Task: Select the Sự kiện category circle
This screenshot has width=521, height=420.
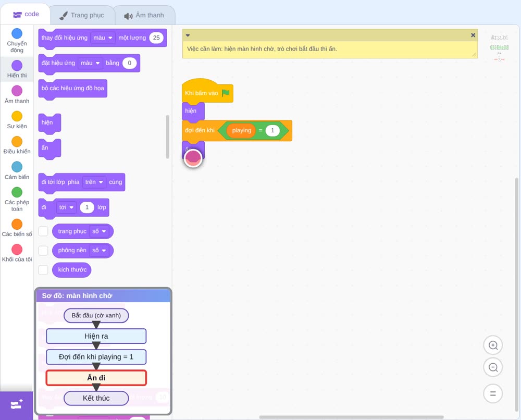Action: pos(17,116)
